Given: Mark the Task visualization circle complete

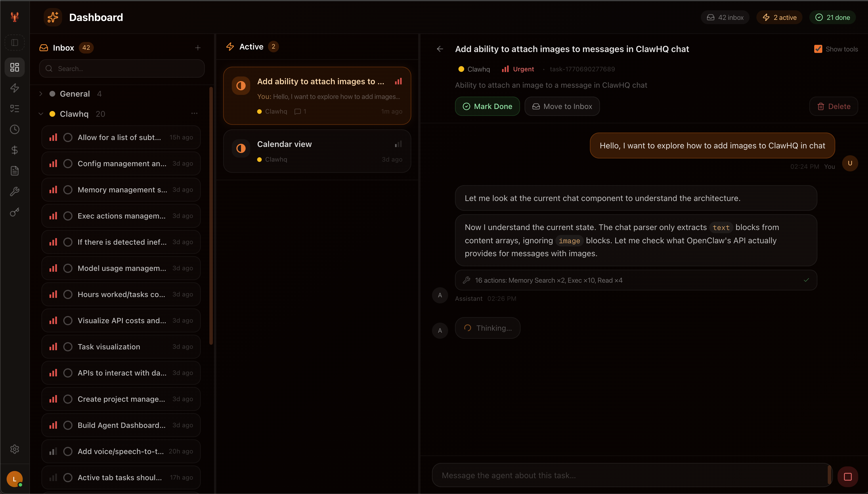Looking at the screenshot, I should 68,346.
